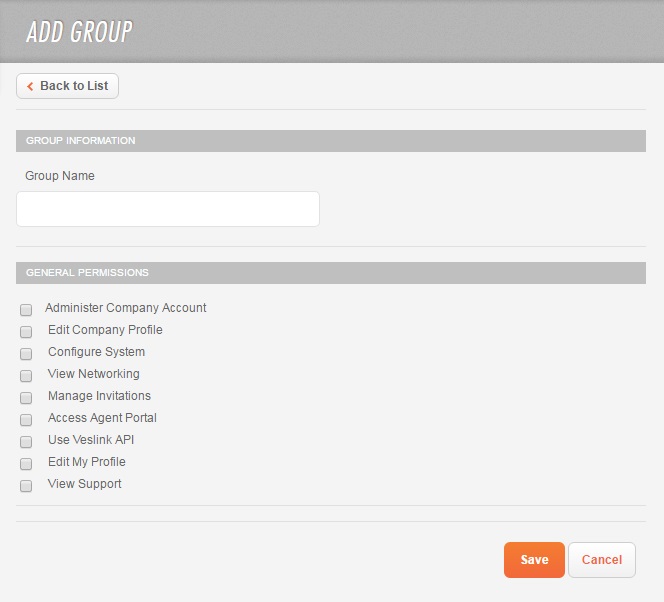Save the new group

point(534,560)
